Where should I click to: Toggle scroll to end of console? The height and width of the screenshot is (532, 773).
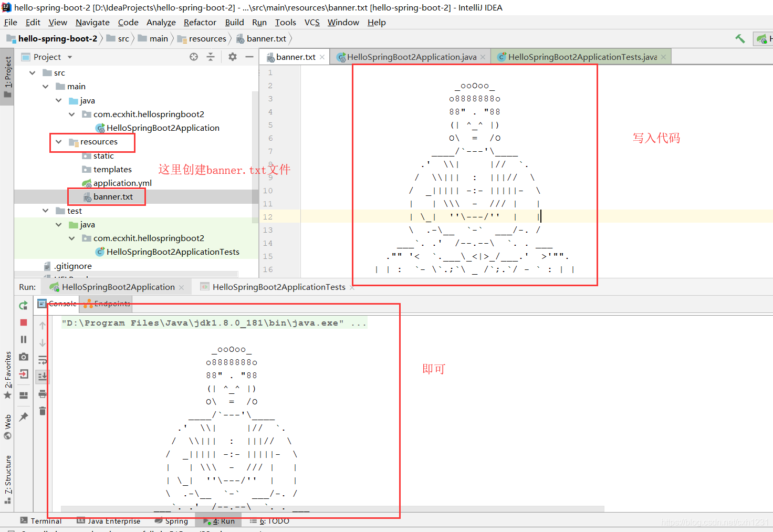tap(43, 376)
